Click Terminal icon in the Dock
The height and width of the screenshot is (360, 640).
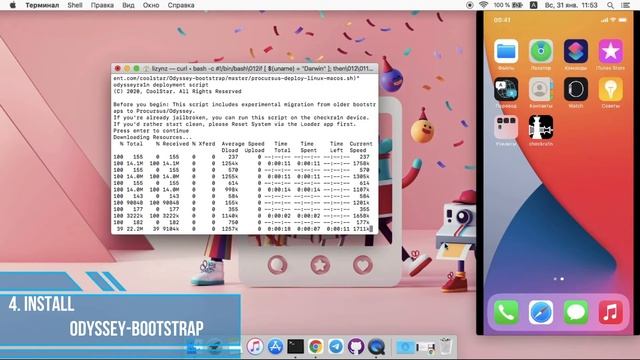point(295,347)
